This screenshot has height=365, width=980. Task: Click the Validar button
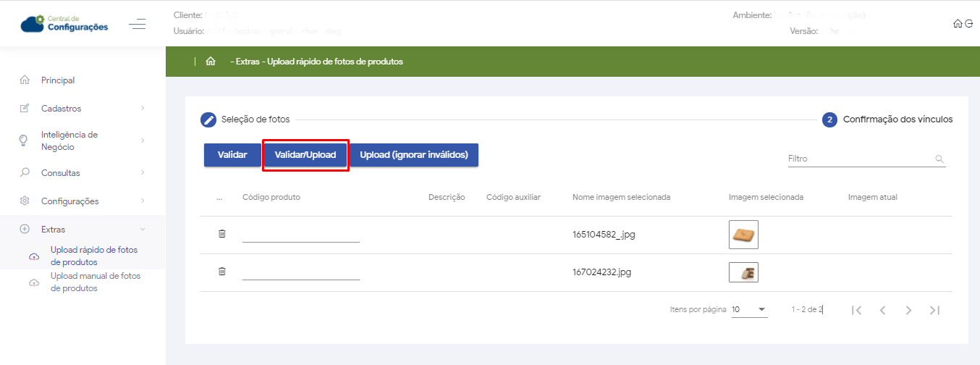232,155
